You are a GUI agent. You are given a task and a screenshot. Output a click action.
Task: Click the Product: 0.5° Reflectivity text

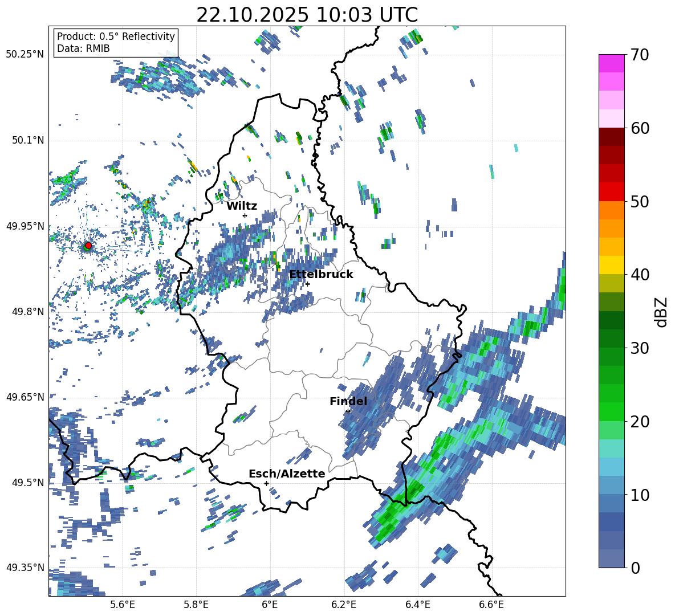116,36
